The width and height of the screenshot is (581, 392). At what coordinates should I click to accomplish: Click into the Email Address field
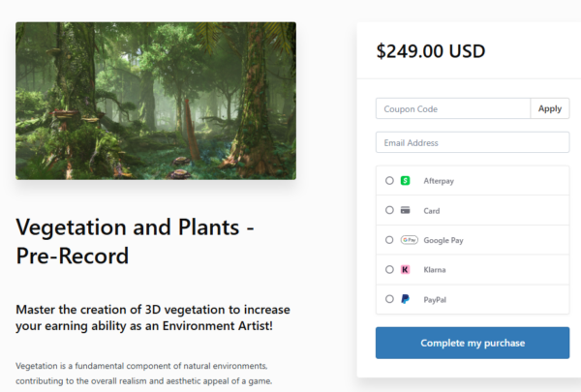473,142
